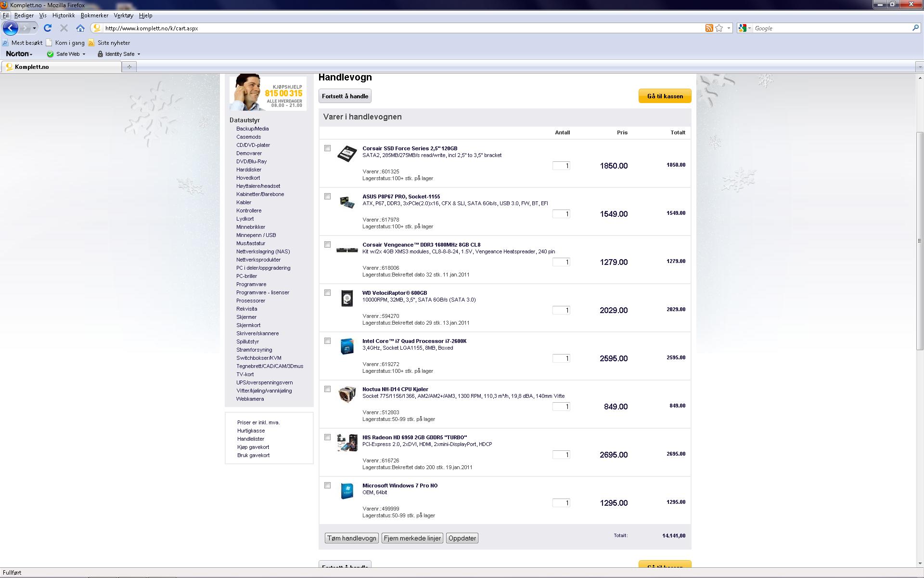Screen dimensions: 924x578
Task: Tick checkbox for HIS Radeon HD 6950
Action: coord(328,437)
